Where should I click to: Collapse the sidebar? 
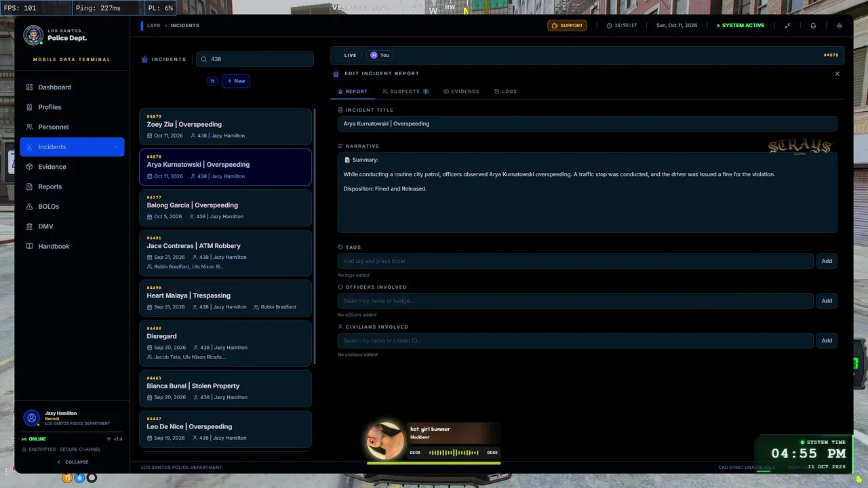(x=72, y=462)
